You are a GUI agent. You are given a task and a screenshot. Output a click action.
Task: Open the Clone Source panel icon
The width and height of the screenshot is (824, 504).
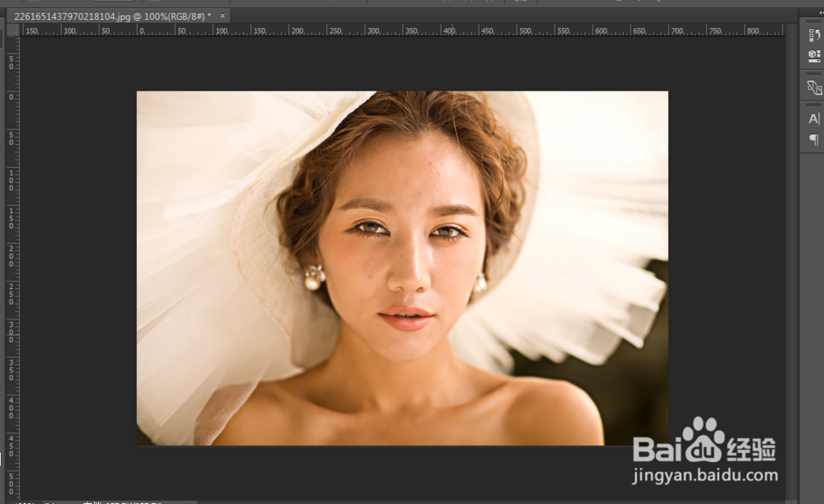point(813,87)
